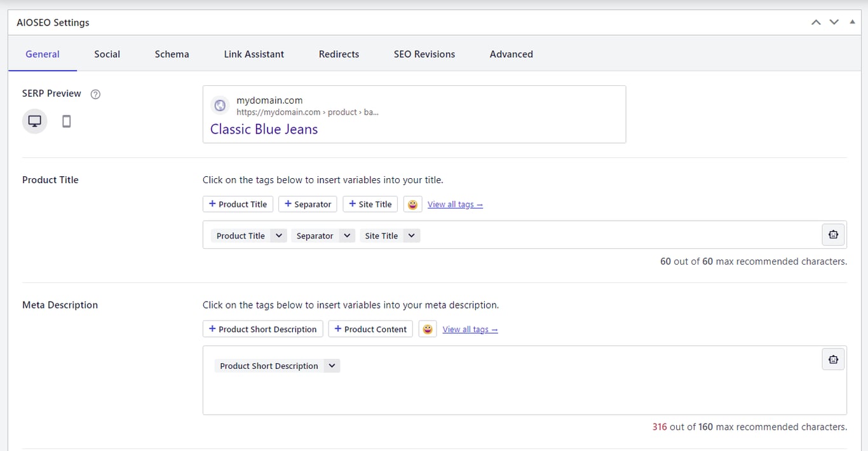Insert the Product Title variable tag
868x451 pixels.
(238, 204)
